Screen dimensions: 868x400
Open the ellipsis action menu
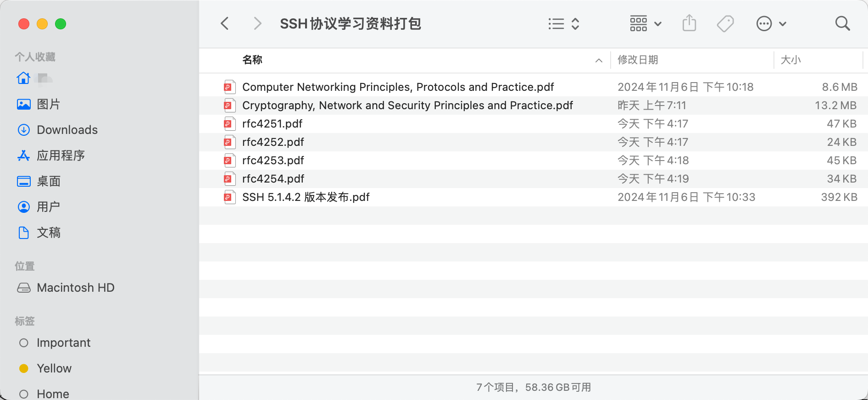point(771,23)
